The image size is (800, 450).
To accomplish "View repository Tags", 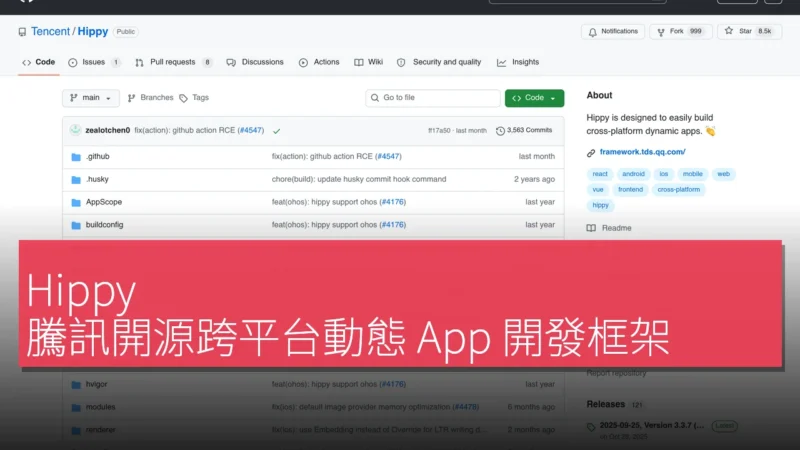I will 194,97.
